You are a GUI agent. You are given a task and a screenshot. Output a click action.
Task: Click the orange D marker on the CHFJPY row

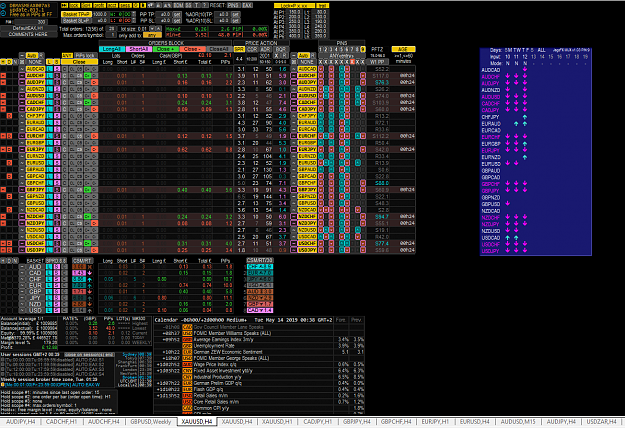point(9,116)
